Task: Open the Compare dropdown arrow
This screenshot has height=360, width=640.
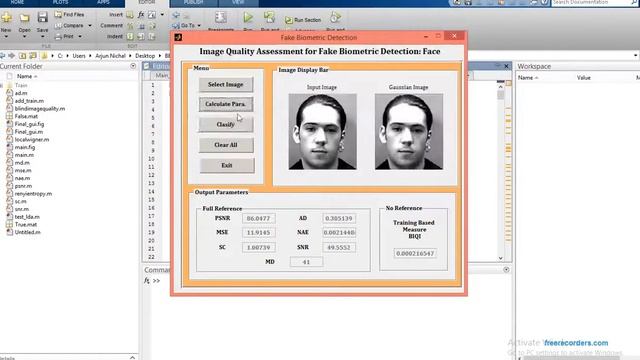Action: point(90,26)
